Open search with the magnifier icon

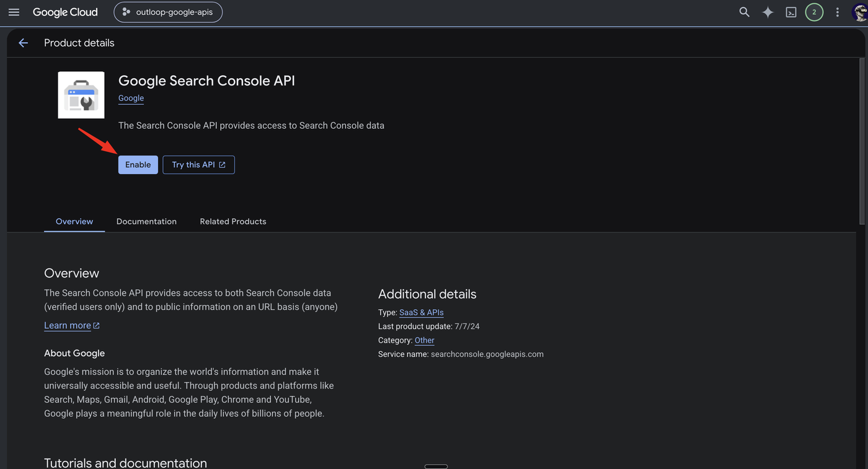pyautogui.click(x=744, y=12)
